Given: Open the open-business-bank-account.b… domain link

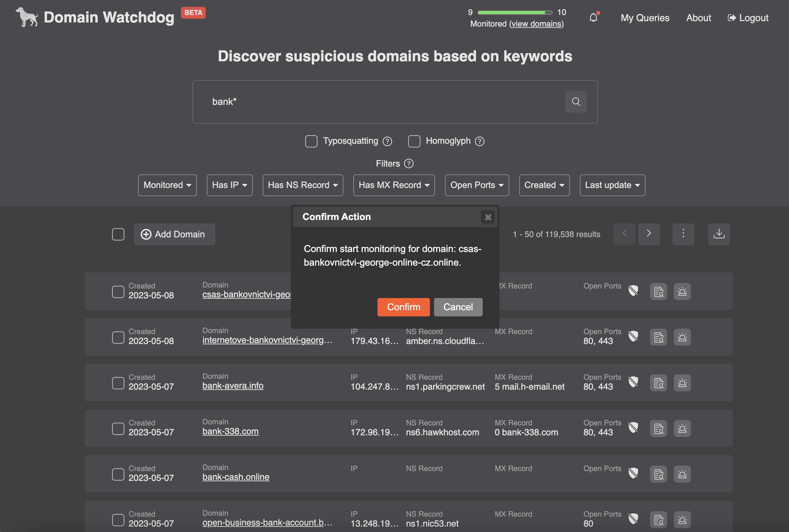Looking at the screenshot, I should click(267, 523).
